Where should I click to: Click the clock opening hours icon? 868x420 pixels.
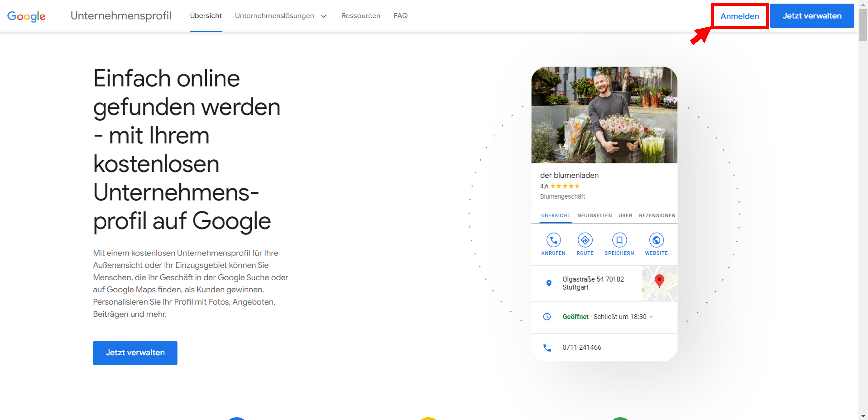pyautogui.click(x=547, y=316)
